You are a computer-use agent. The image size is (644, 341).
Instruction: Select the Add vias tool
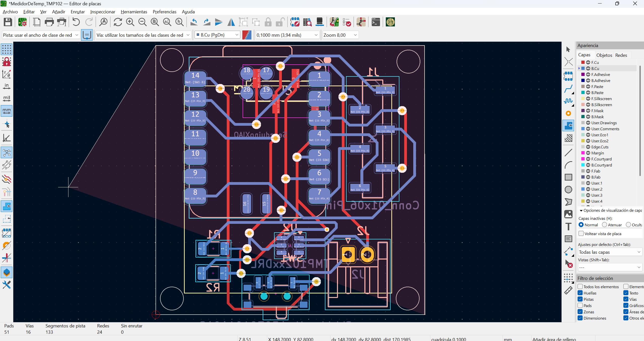[x=568, y=113]
